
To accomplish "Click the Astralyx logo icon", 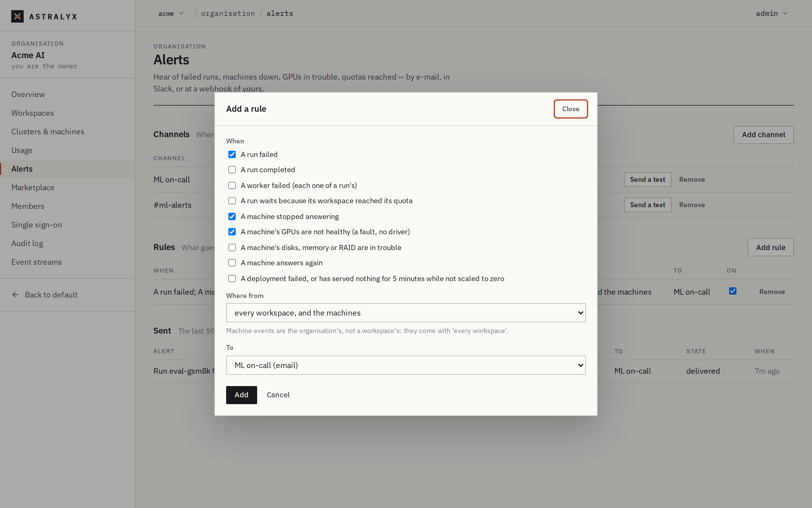I will (x=17, y=16).
